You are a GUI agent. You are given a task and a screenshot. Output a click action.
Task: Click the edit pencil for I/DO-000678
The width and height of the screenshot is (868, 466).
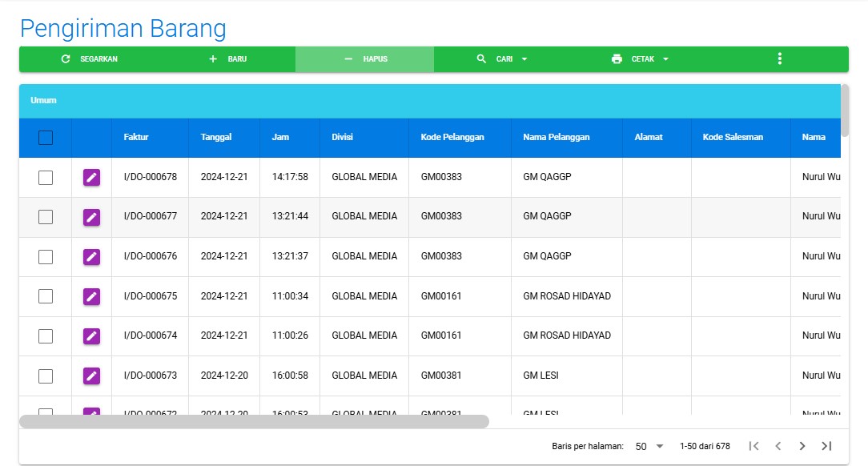coord(91,178)
